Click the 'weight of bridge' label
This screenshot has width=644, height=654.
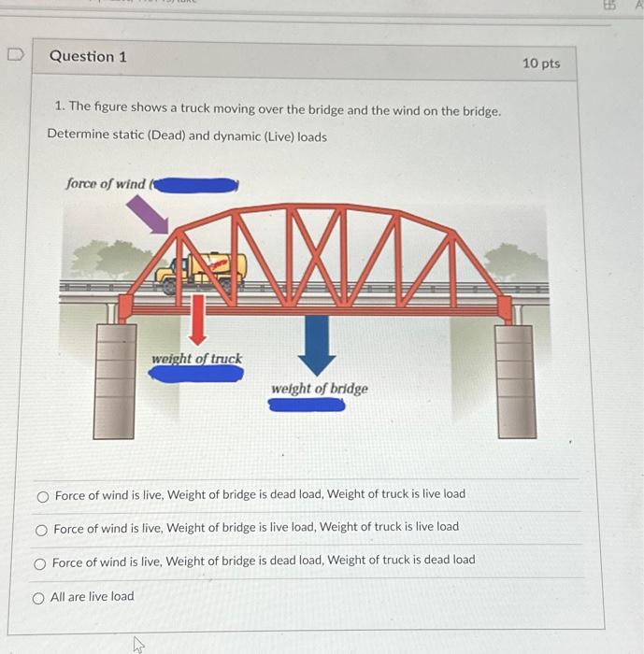pyautogui.click(x=320, y=389)
